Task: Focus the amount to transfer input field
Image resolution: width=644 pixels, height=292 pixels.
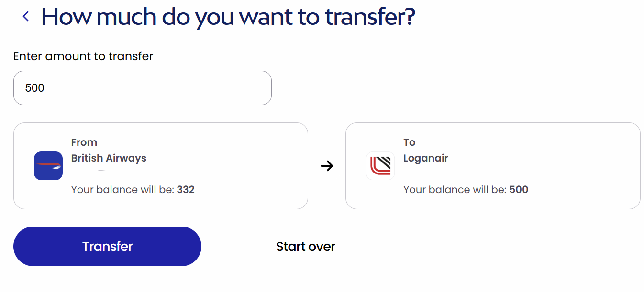Action: click(x=142, y=88)
